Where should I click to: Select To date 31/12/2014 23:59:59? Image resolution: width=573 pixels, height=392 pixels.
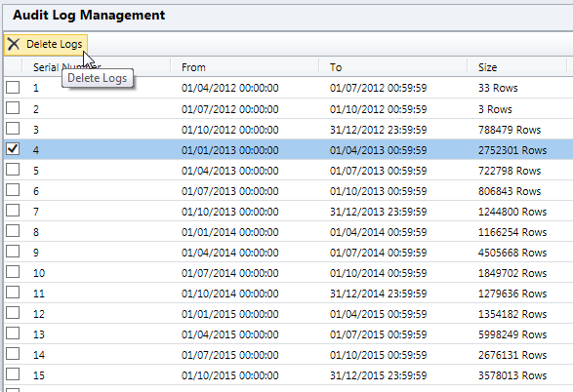tap(378, 294)
